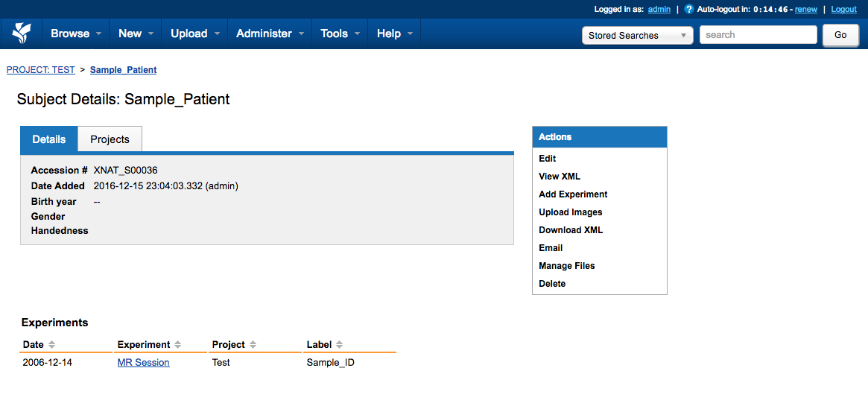
Task: Sort experiments by Experiment column arrows
Action: click(178, 345)
